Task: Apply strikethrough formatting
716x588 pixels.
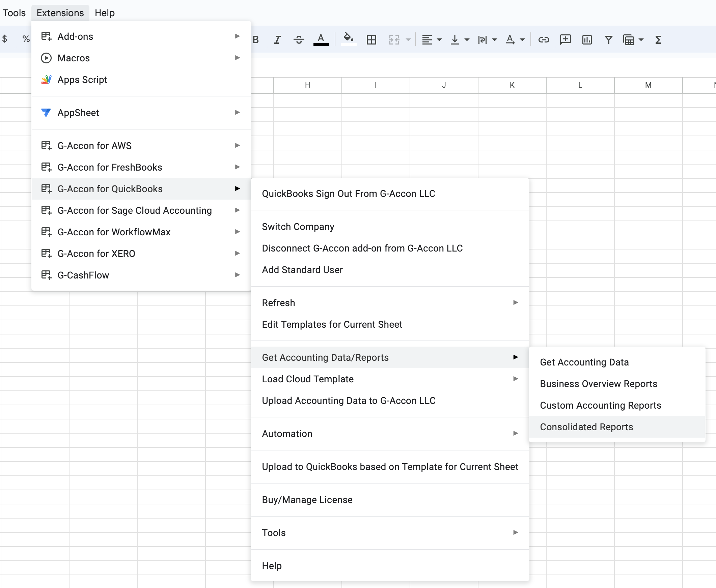Action: point(299,40)
